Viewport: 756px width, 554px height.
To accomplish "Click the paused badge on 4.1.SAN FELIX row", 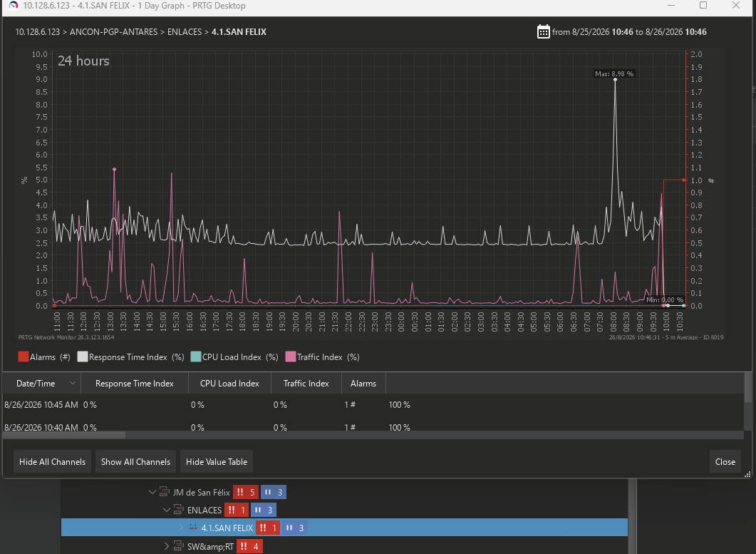I will coord(295,528).
